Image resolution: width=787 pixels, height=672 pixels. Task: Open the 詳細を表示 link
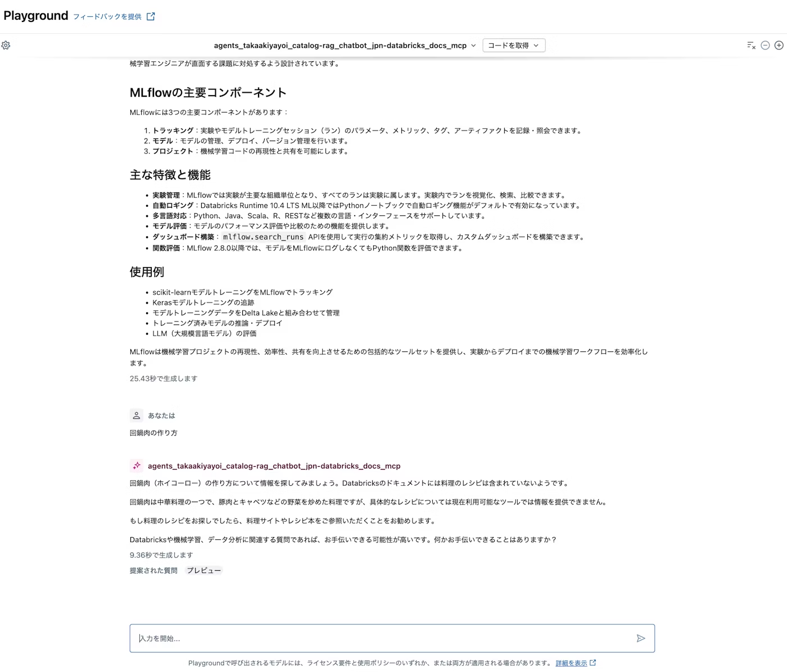point(571,663)
